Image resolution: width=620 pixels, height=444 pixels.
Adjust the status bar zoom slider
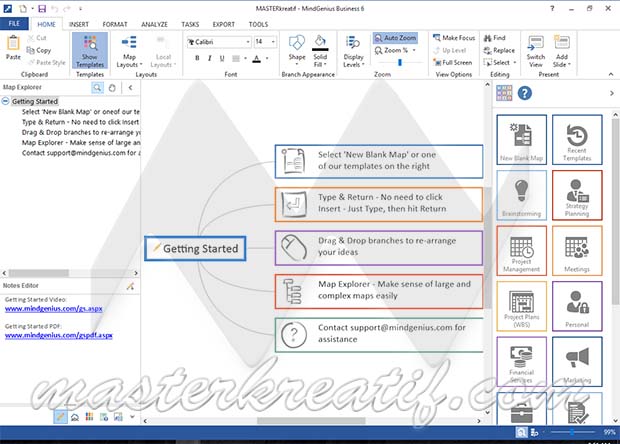coord(572,432)
